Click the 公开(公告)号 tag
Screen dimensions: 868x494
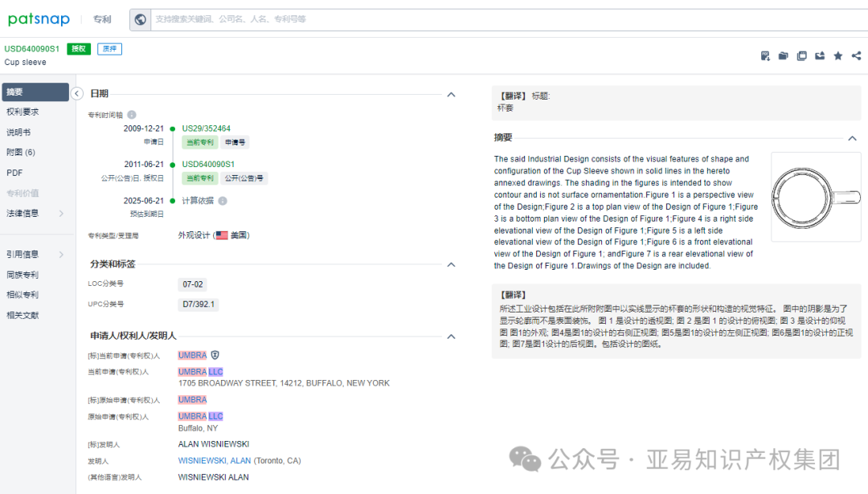(x=244, y=178)
